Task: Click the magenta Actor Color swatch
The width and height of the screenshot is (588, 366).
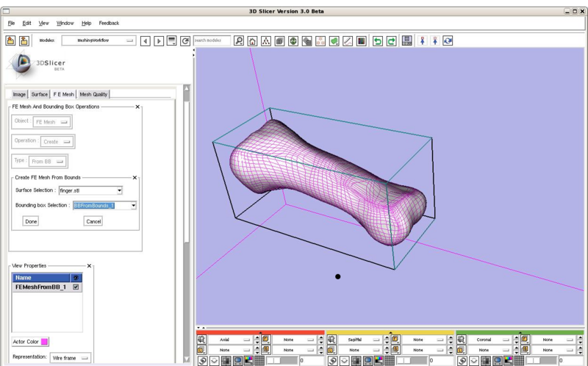Action: tap(44, 342)
